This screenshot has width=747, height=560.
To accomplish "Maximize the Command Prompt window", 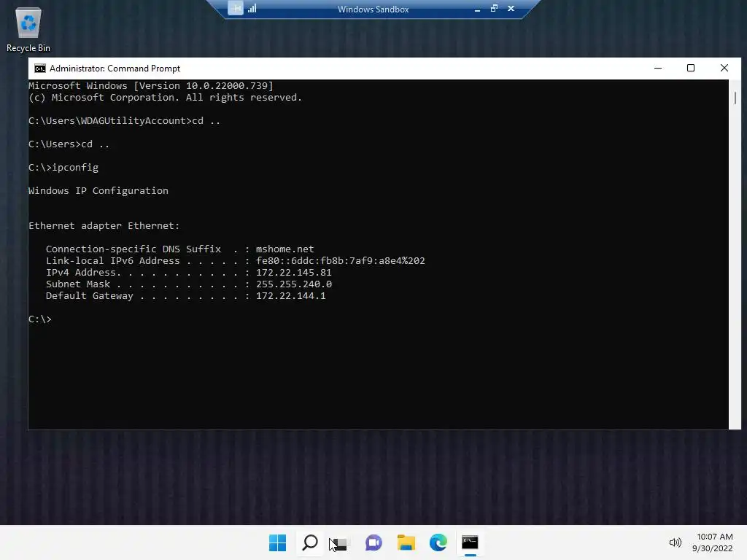I will click(x=691, y=68).
